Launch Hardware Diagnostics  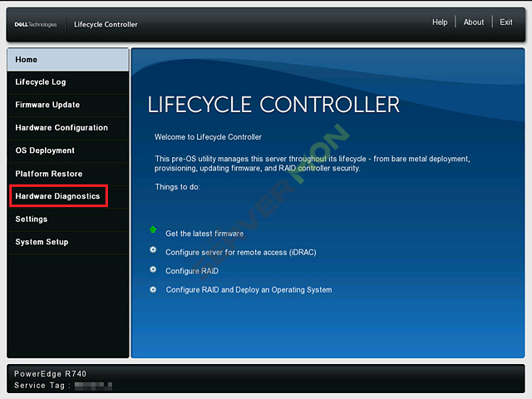tap(68, 196)
